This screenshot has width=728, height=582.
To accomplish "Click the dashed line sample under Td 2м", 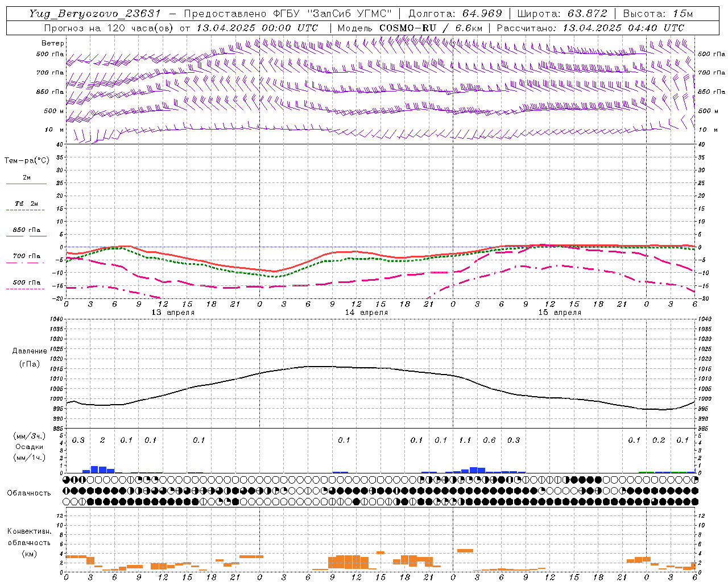I will tap(26, 210).
